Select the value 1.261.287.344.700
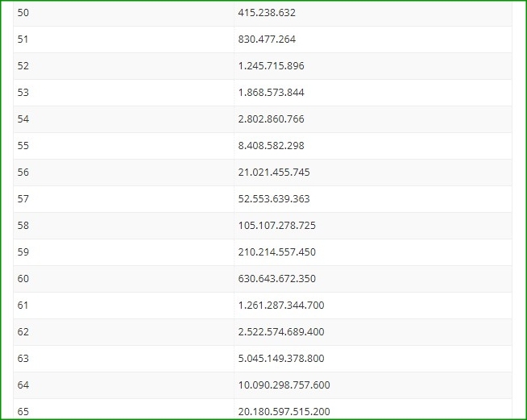Viewport: 527px width, 420px height. click(281, 306)
